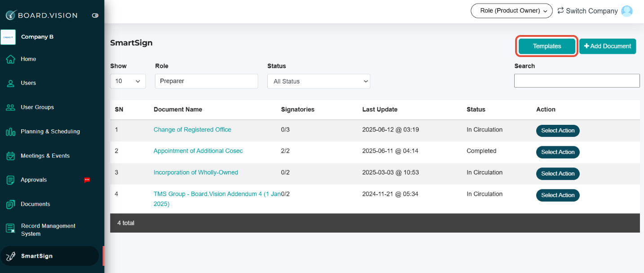Open Change of Registered Office document

point(192,130)
